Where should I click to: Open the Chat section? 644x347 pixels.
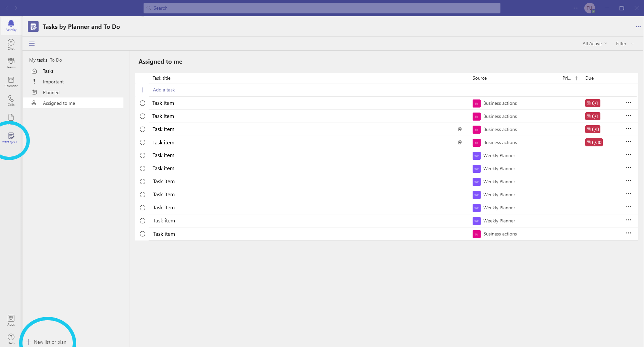[x=11, y=44]
